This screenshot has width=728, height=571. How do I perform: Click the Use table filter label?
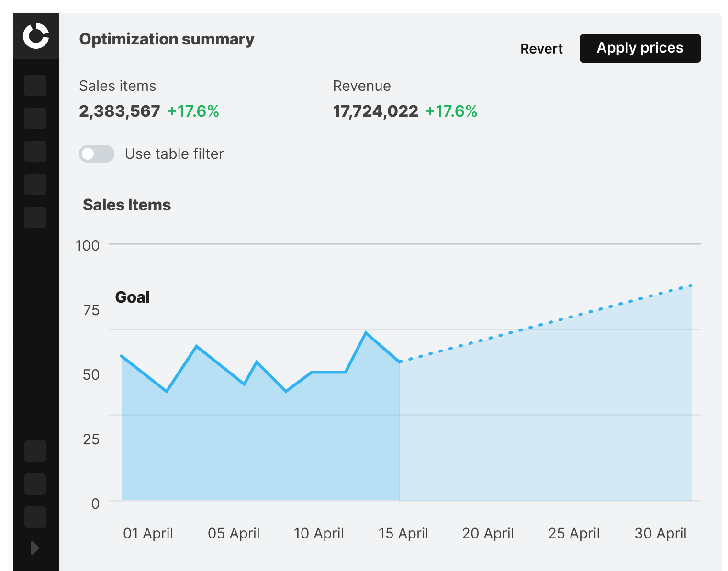174,154
